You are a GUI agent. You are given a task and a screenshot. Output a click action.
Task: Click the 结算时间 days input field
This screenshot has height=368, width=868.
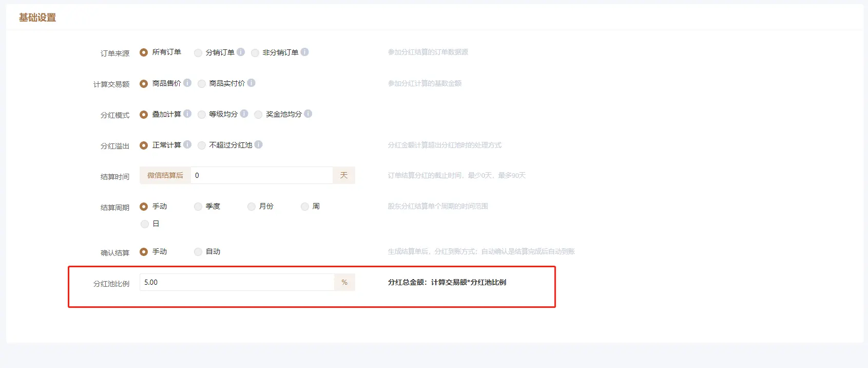(x=261, y=175)
